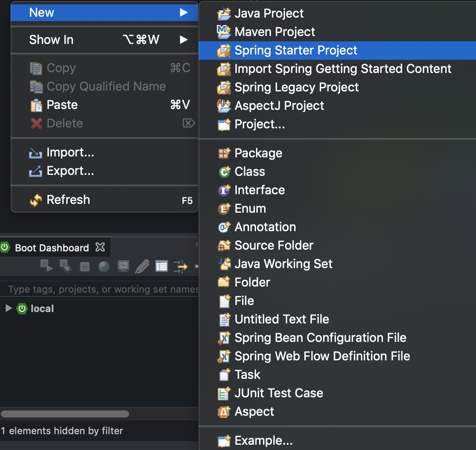Click the Export tray icon in the context menu
476x450 pixels.
(36, 171)
